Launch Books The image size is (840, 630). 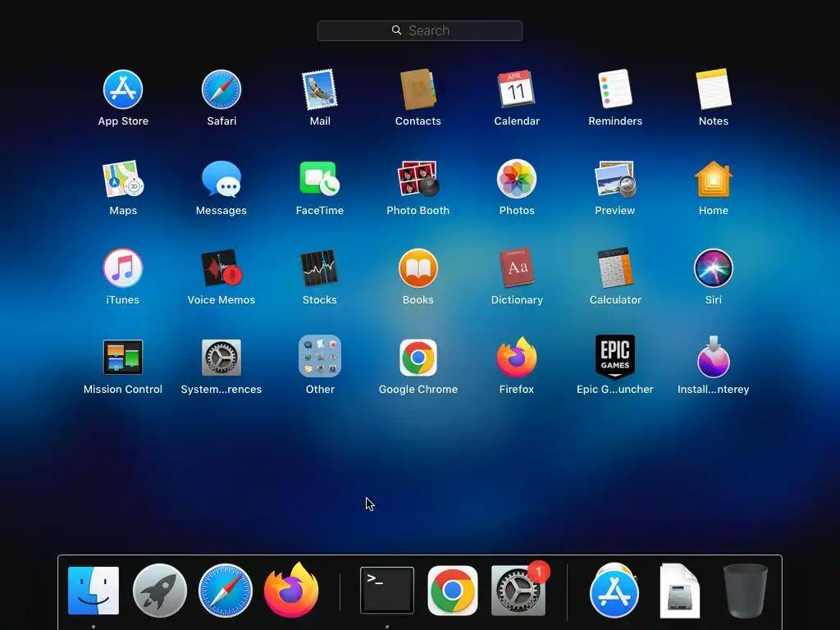[418, 268]
